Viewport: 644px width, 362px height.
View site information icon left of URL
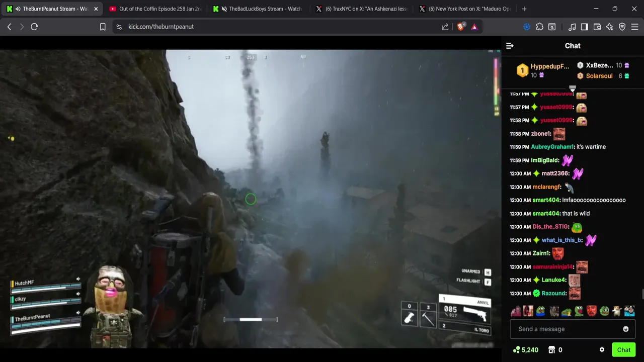click(119, 27)
